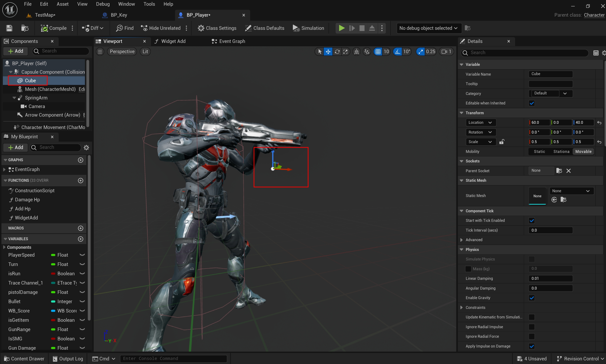Expand the Advanced section in Component Tick
Screen dimensions: 606x364
click(x=461, y=240)
